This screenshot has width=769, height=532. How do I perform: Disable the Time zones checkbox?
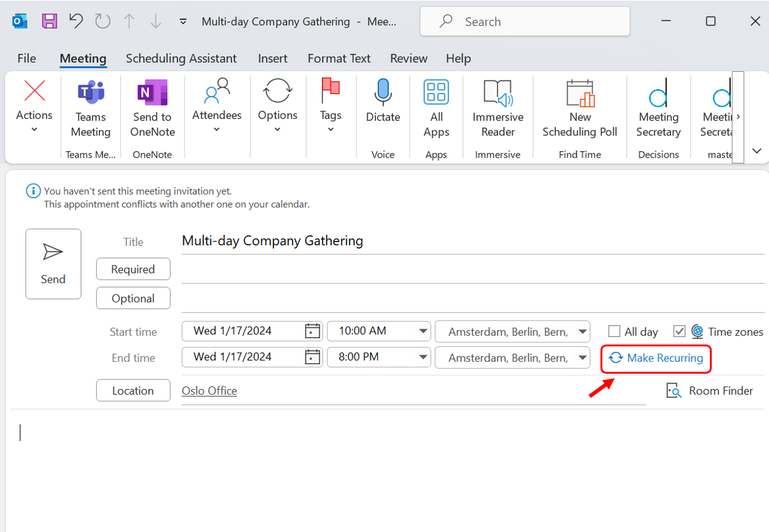click(679, 331)
